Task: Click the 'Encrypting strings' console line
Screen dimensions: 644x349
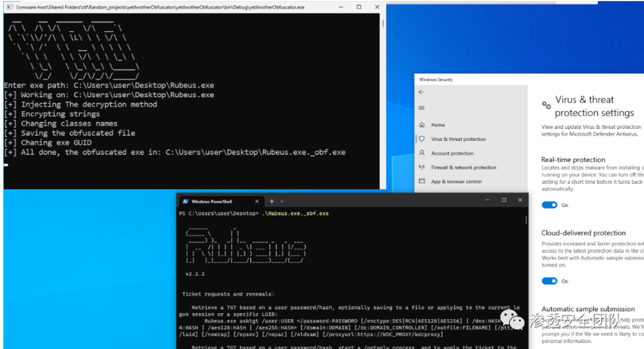Action: (x=52, y=114)
